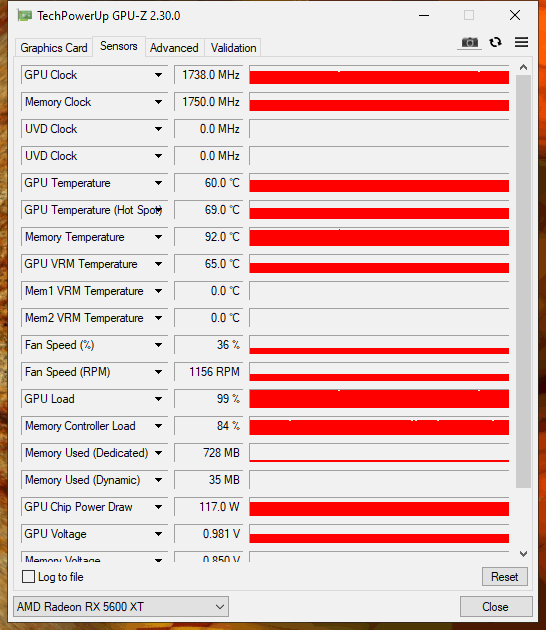Open the AMD Radeon RX 5600 XT selector
Screen dimensions: 546x630
(121, 607)
